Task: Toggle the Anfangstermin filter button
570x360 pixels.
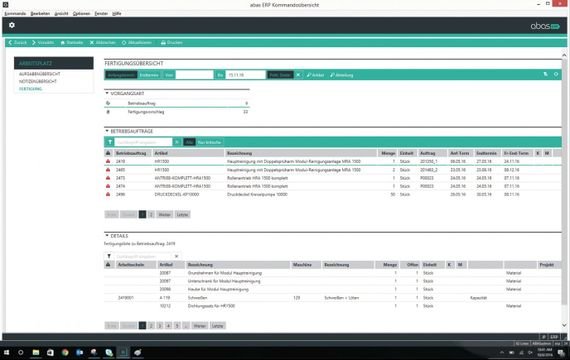Action: [x=121, y=75]
